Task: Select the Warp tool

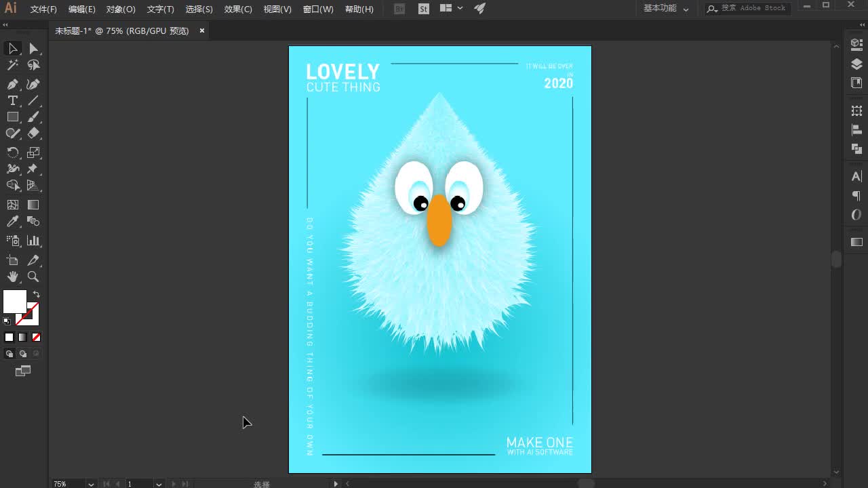Action: (13, 169)
